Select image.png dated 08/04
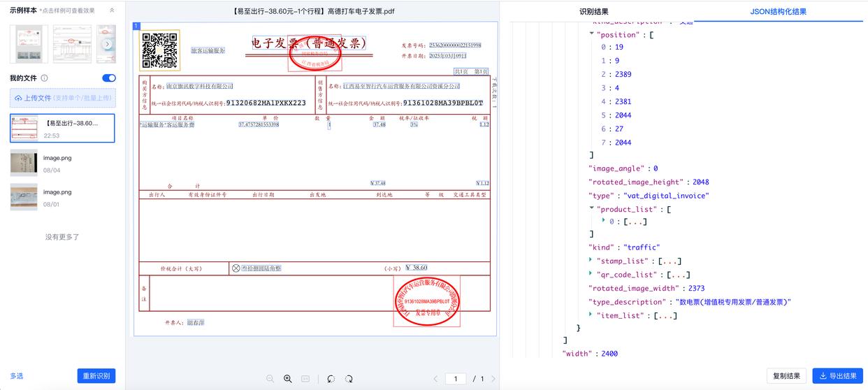The width and height of the screenshot is (868, 390). pyautogui.click(x=62, y=163)
